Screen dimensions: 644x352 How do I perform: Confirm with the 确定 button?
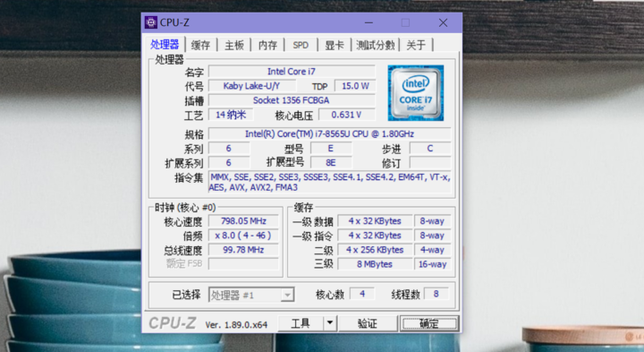pyautogui.click(x=429, y=323)
